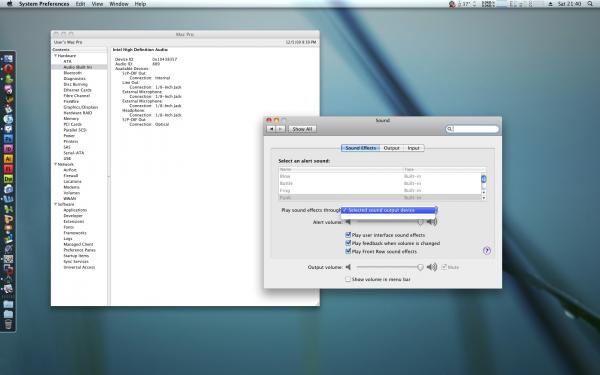Select Graphics/Displays in Contents list
Viewport: 600px width, 375px height.
(x=81, y=107)
